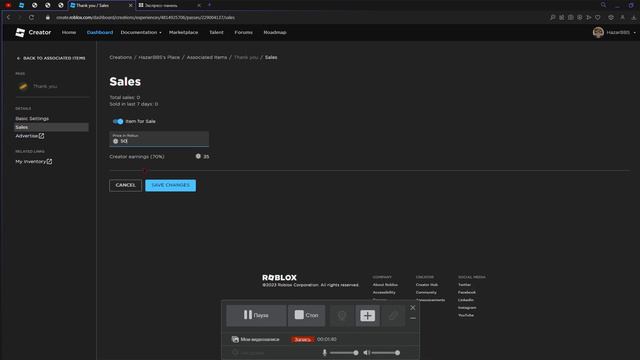Open the Marketplace nav item
Image resolution: width=640 pixels, height=360 pixels.
pos(183,32)
